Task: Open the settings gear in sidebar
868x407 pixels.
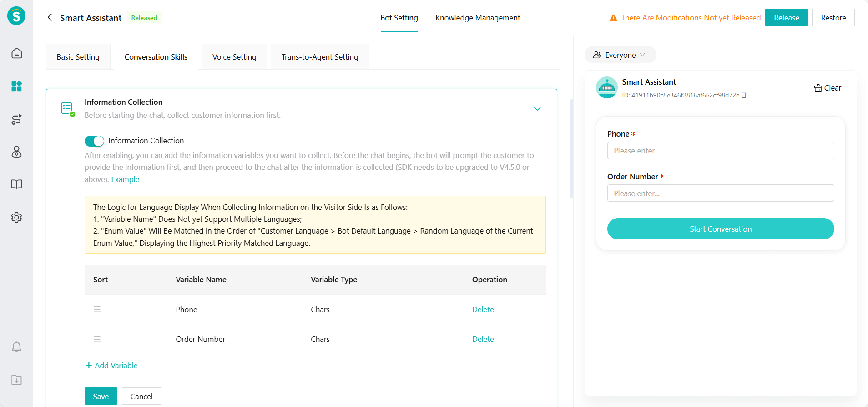Action: [16, 217]
